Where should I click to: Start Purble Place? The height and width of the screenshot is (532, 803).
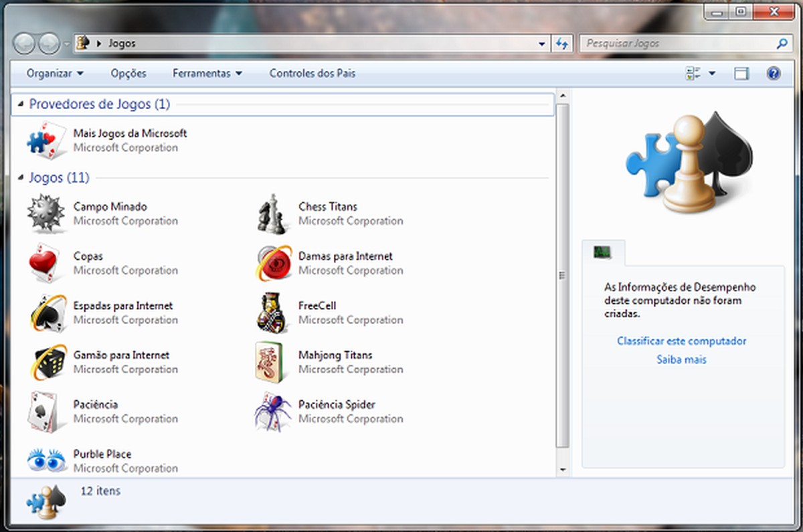[101, 454]
